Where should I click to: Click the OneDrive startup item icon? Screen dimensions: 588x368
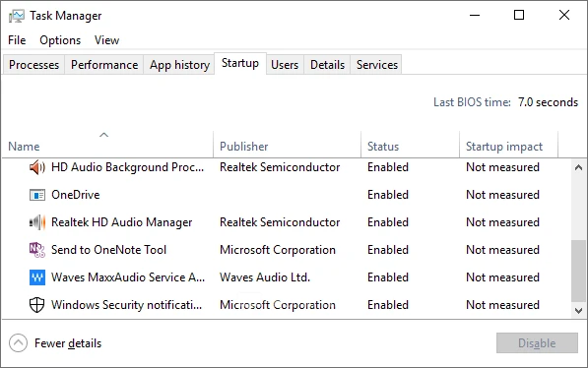[x=37, y=195]
